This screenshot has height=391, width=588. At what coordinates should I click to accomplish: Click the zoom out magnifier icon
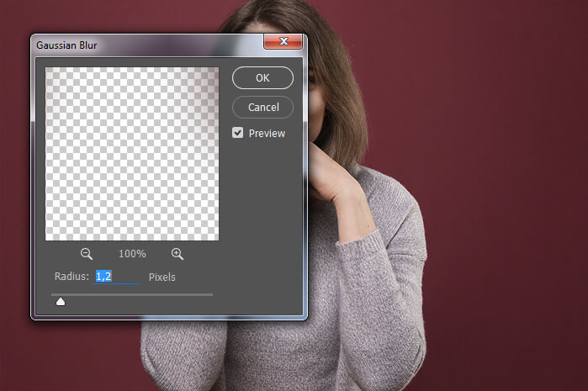pyautogui.click(x=87, y=254)
